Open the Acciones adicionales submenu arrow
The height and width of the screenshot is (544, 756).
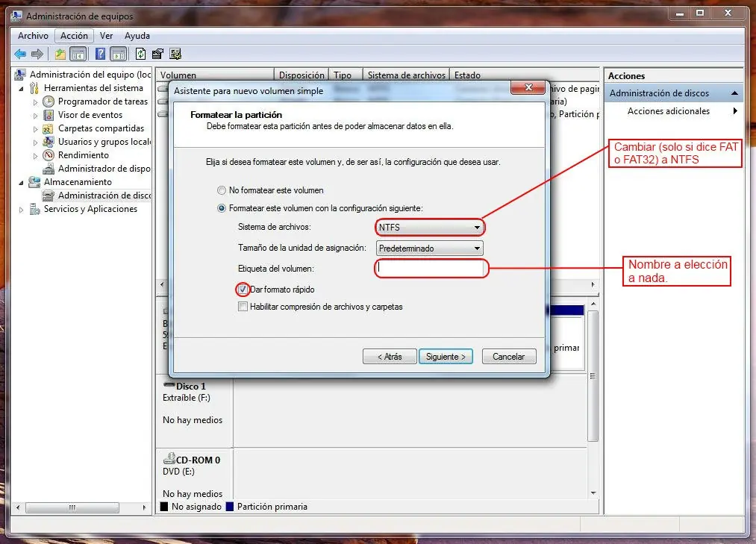735,111
